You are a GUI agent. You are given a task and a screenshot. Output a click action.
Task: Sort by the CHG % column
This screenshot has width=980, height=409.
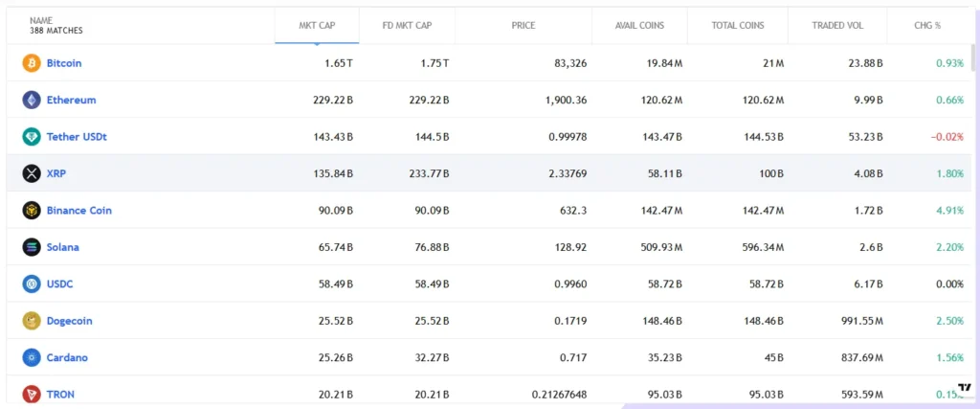[927, 26]
